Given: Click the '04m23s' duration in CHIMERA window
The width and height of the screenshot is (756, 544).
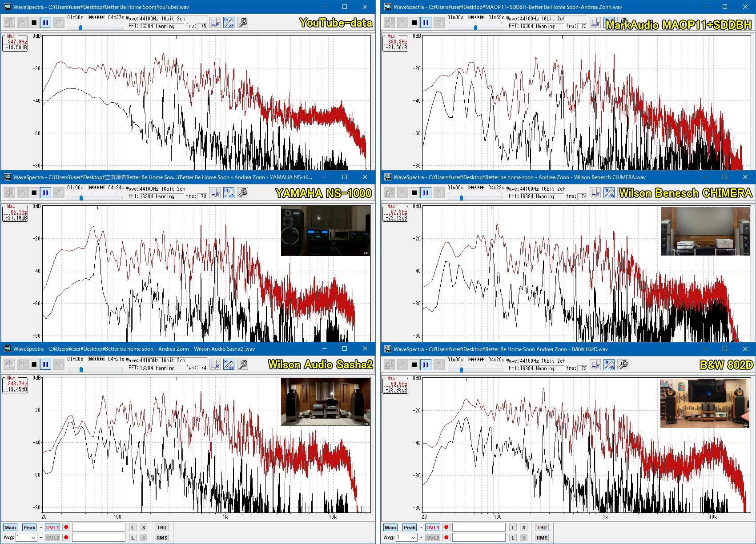Looking at the screenshot, I should point(496,188).
